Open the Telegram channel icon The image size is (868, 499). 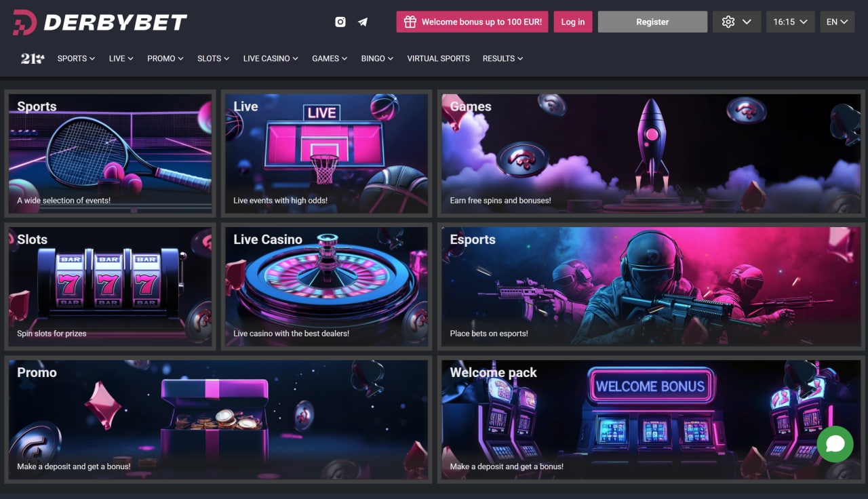pyautogui.click(x=363, y=22)
